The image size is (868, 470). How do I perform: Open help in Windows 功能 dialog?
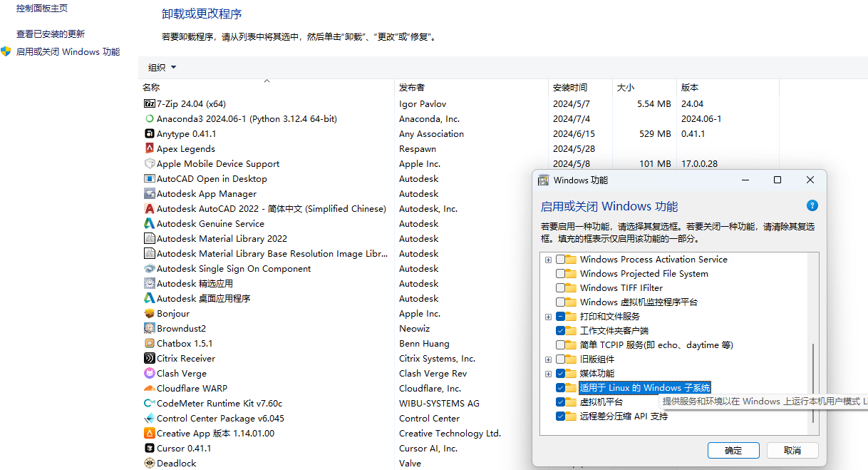point(812,205)
